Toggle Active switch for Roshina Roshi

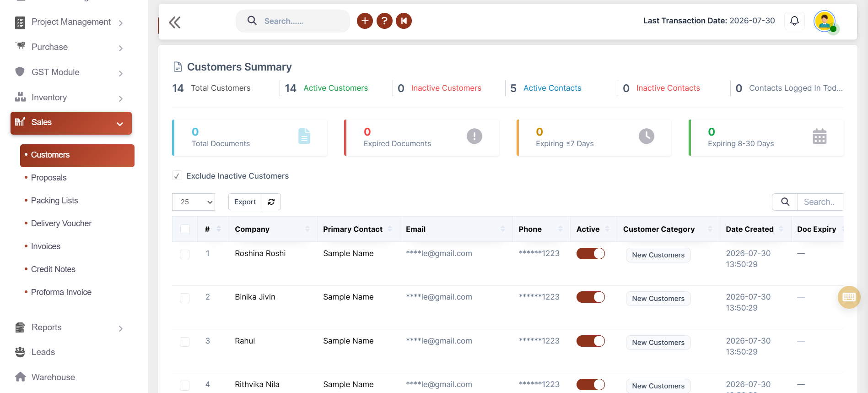tap(591, 254)
